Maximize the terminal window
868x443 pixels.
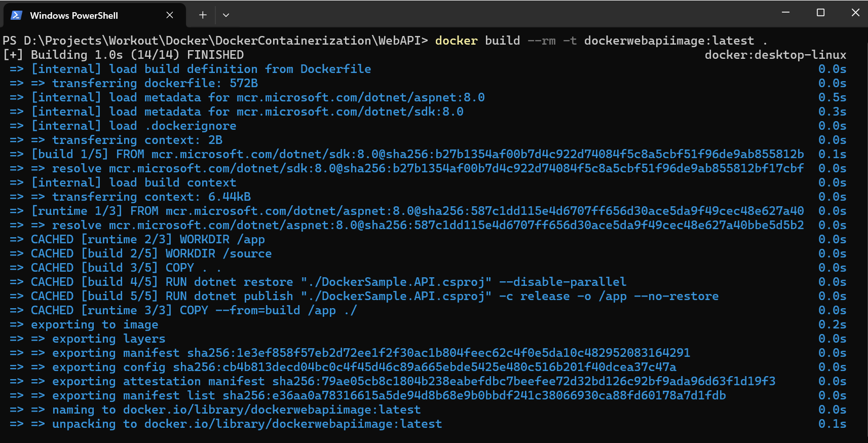click(820, 13)
